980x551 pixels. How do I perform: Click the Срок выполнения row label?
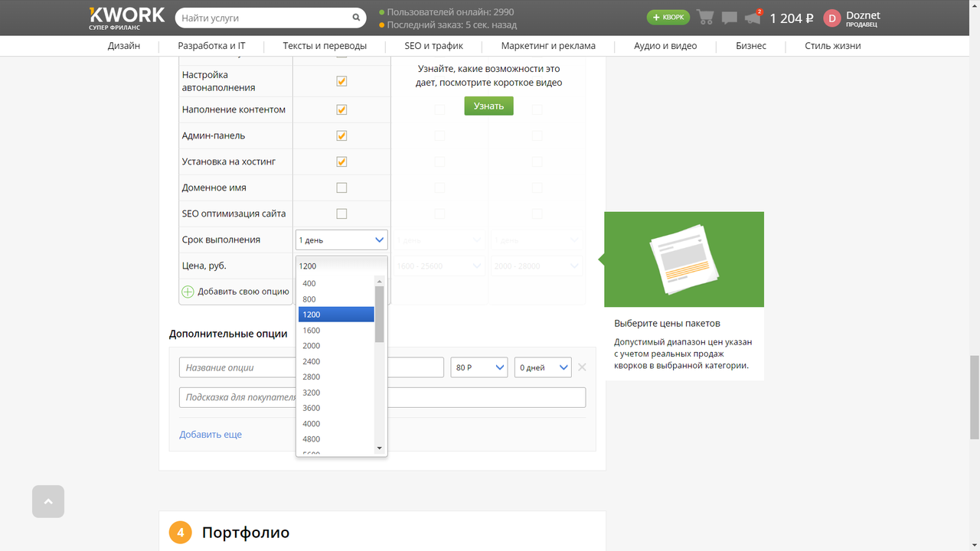221,240
